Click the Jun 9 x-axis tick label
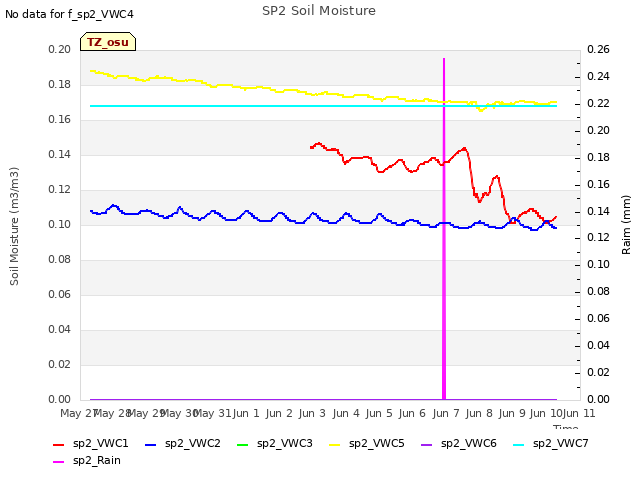Viewport: 640px width, 480px height. tap(512, 413)
